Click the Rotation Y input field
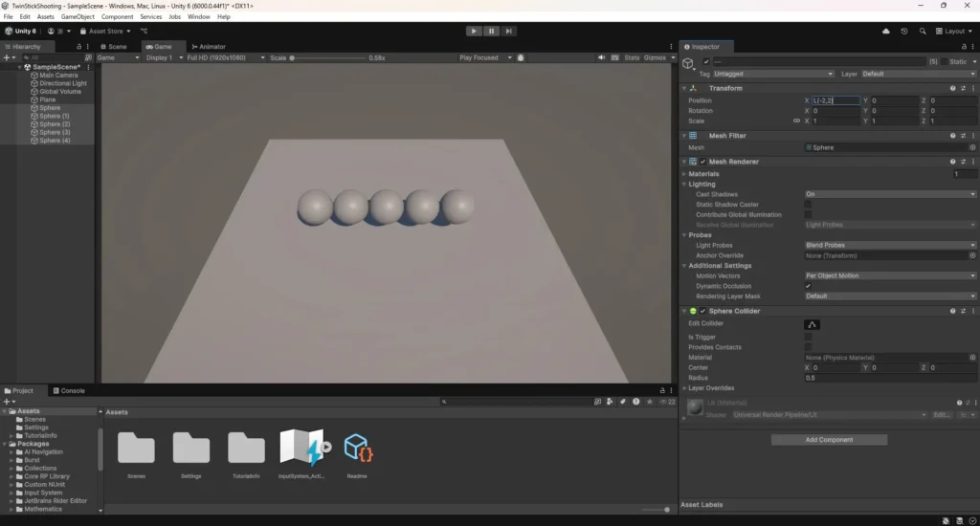Image resolution: width=980 pixels, height=526 pixels. click(x=894, y=111)
